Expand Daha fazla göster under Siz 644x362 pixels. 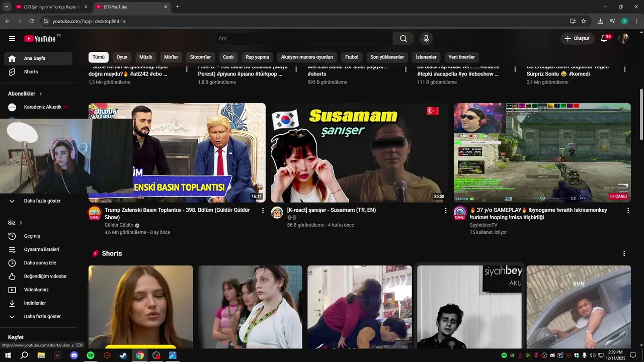pyautogui.click(x=38, y=317)
